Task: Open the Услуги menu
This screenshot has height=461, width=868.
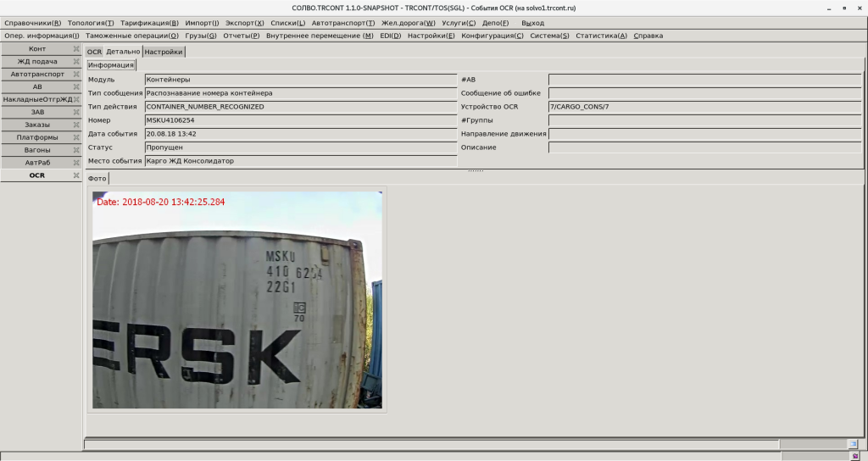Action: point(459,23)
